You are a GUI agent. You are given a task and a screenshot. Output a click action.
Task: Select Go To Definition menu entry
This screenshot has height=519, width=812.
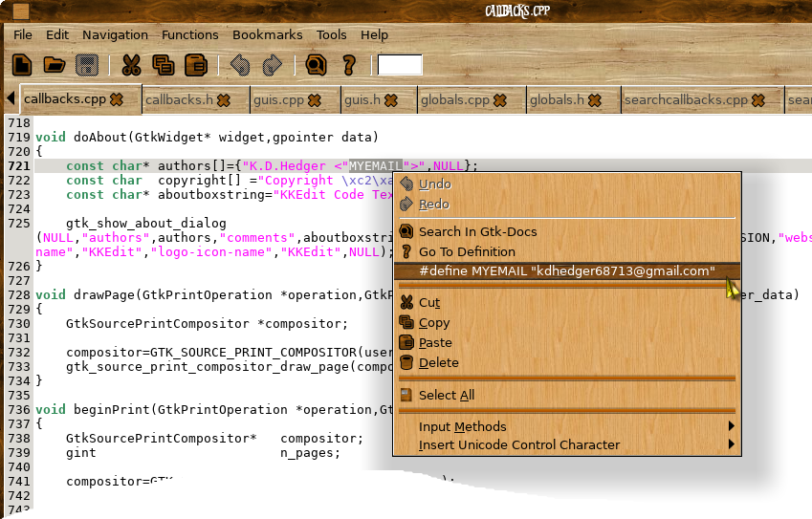coord(567,252)
